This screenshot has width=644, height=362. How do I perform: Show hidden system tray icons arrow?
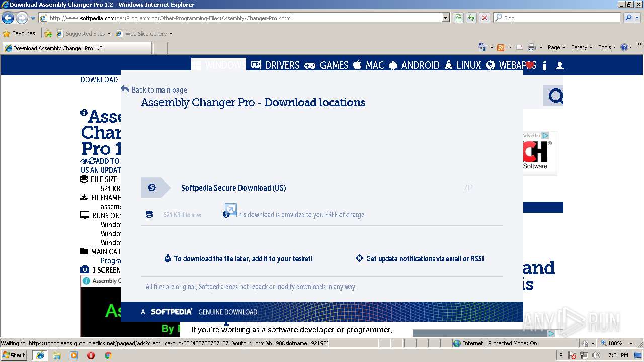[561, 355]
